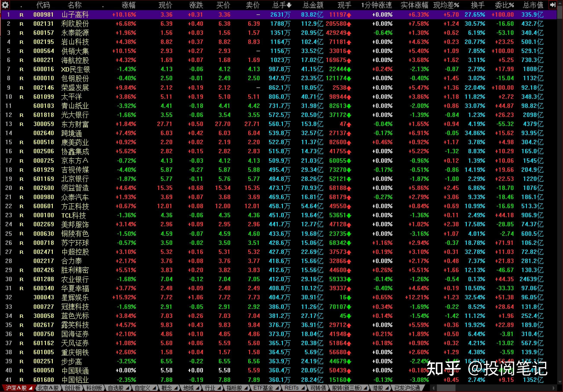Click stock code 601162
This screenshot has height=392, width=563.
tap(44, 343)
